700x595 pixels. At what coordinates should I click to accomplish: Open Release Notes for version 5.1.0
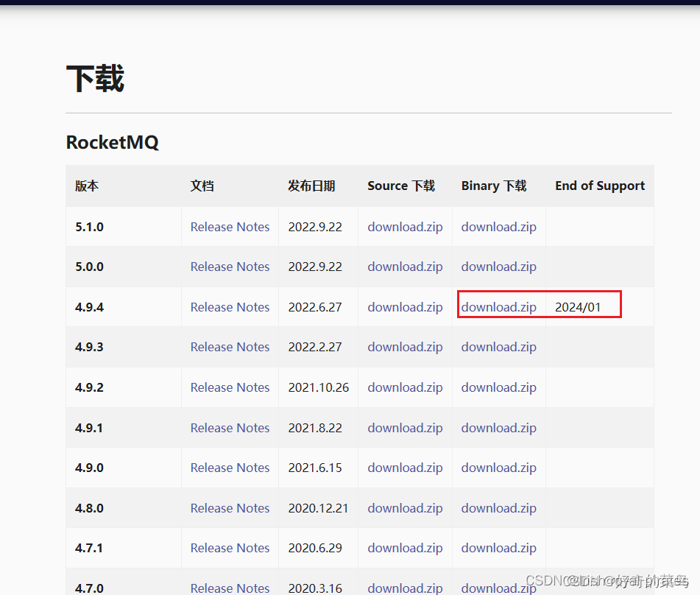click(x=230, y=227)
